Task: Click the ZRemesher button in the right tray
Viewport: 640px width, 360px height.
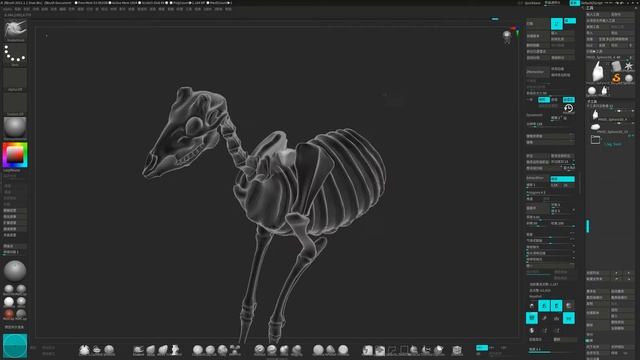Action: (x=537, y=72)
